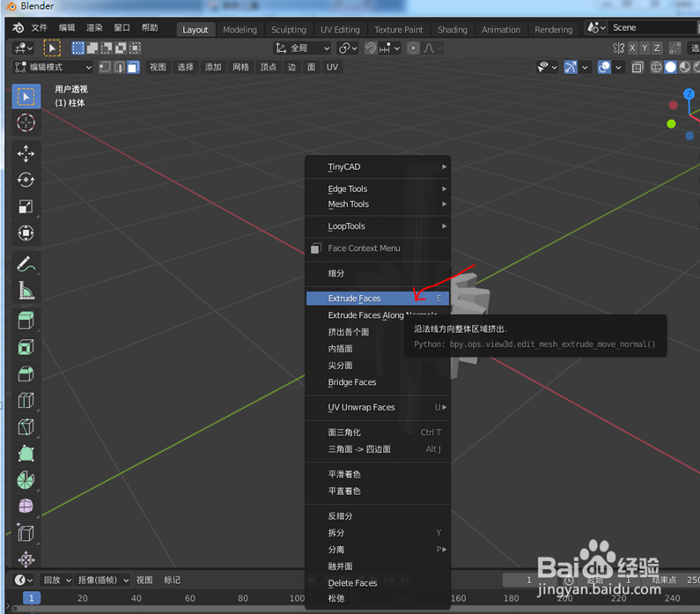700x614 pixels.
Task: Activate the Bevel tool icon
Action: 26,374
